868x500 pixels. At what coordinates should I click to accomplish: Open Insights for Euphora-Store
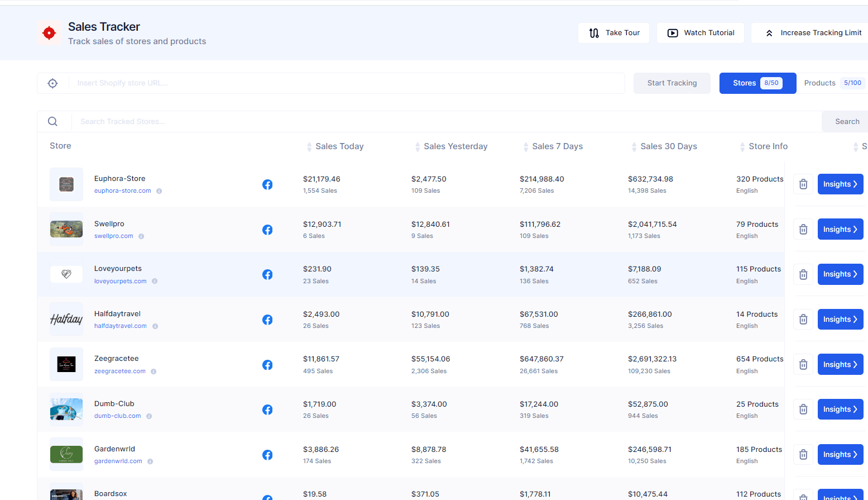[x=840, y=184]
